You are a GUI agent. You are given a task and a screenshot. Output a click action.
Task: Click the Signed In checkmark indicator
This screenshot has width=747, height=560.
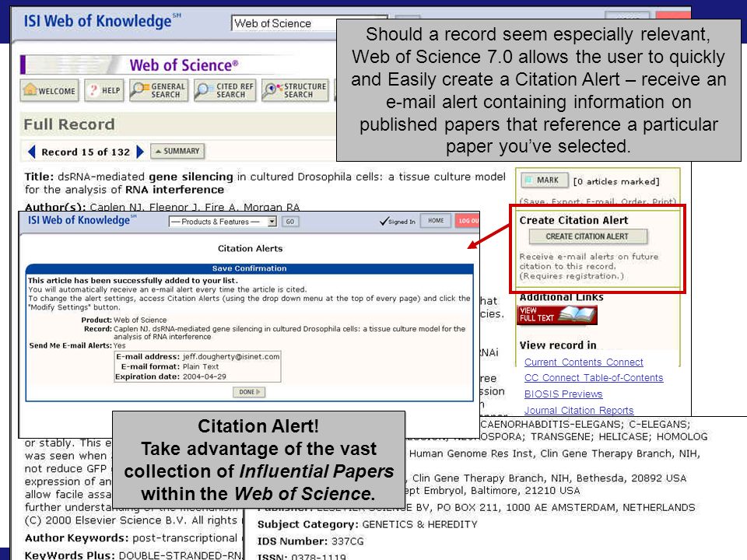pos(398,222)
